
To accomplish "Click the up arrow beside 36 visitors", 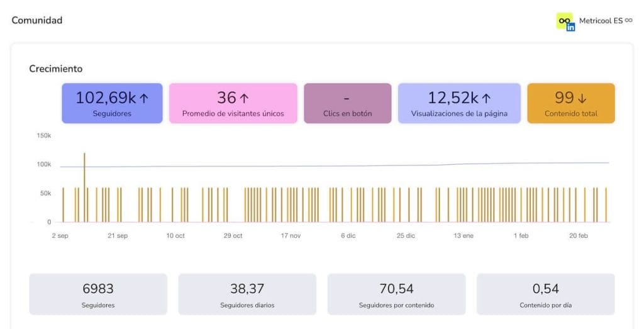I will [x=244, y=98].
